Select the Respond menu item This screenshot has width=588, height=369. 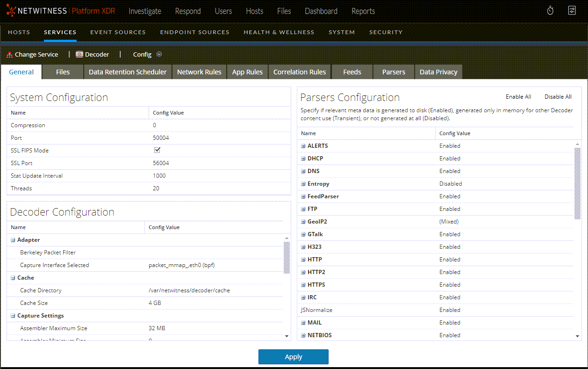[187, 11]
